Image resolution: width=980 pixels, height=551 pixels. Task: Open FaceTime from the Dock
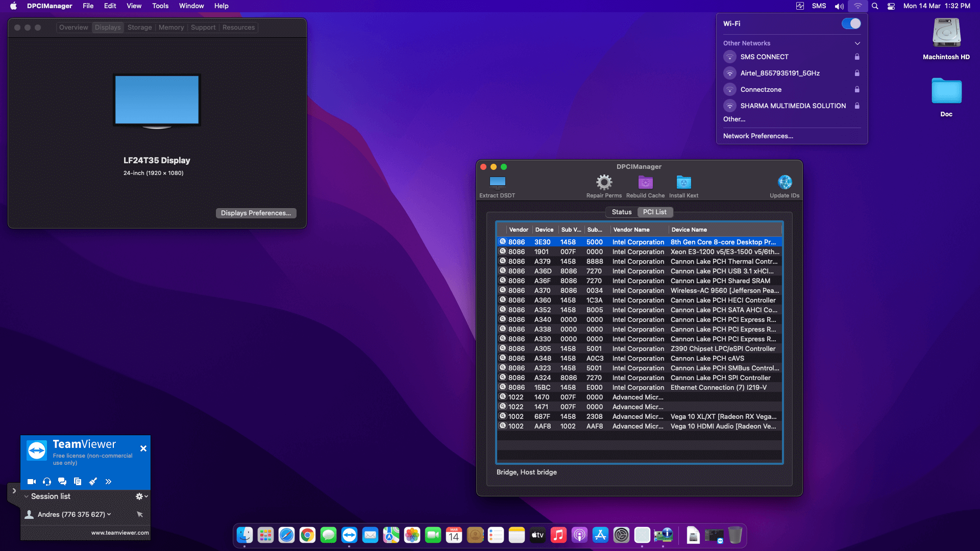click(433, 535)
